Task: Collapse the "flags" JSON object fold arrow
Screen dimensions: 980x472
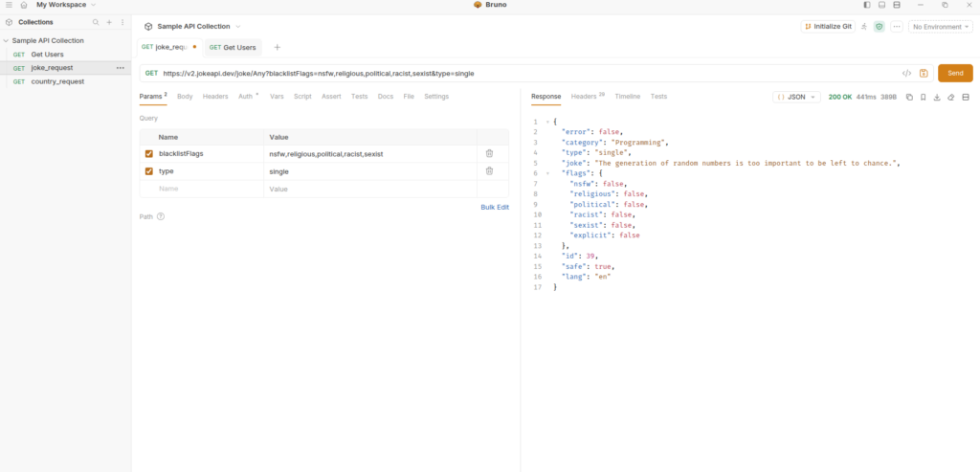Action: 547,173
